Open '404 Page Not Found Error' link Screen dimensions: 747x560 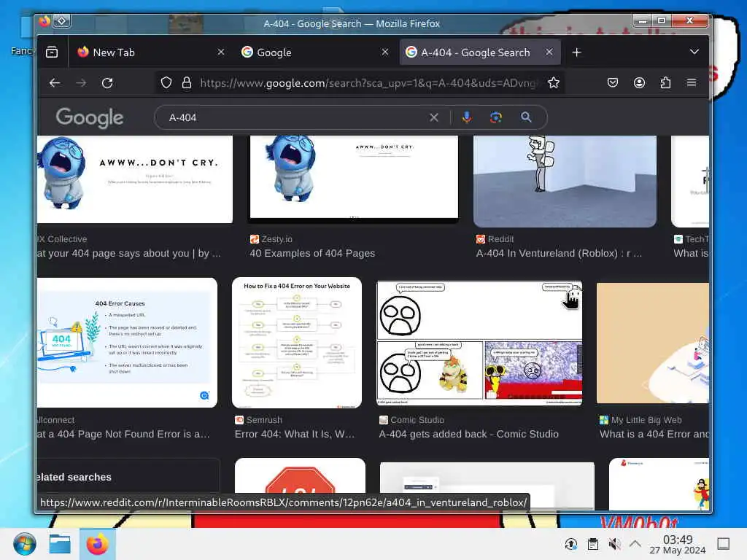[x=123, y=435]
